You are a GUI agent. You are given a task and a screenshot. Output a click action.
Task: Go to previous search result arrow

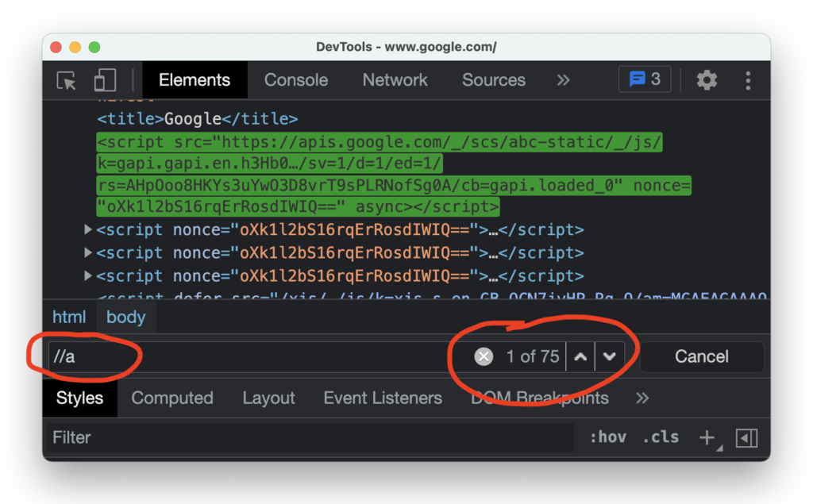(x=580, y=356)
